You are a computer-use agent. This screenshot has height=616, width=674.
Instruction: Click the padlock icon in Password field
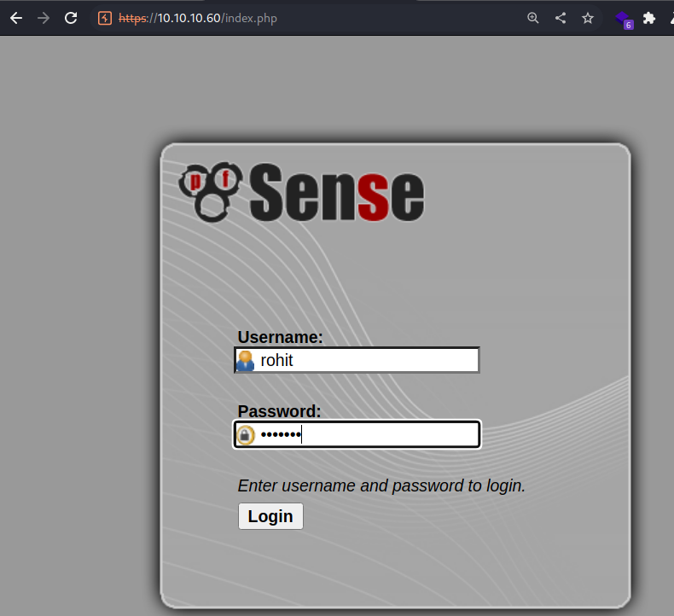coord(246,435)
